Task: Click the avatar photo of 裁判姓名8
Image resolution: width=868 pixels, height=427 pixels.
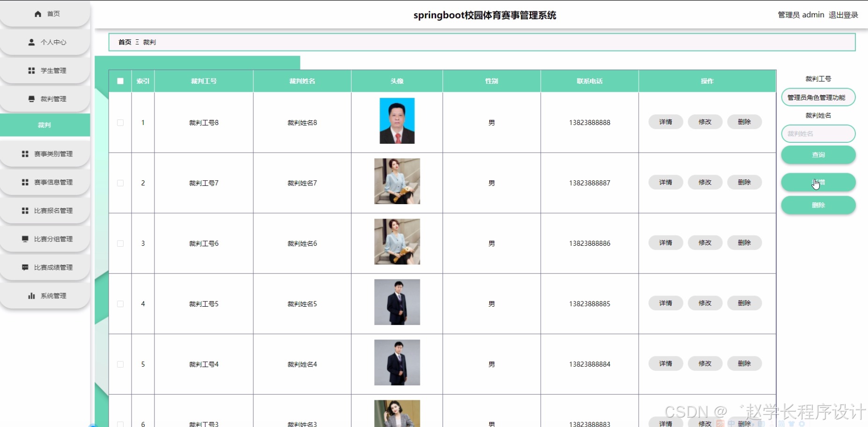Action: (397, 121)
